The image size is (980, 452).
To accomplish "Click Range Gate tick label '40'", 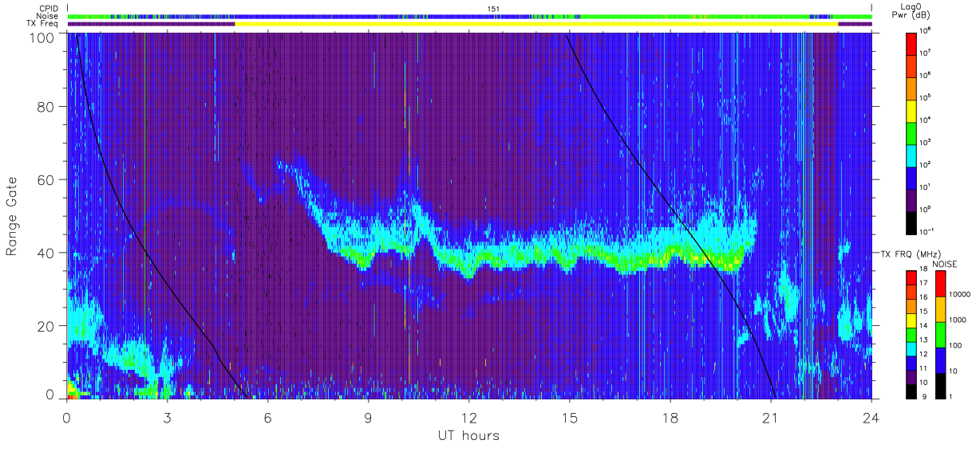I will click(47, 253).
